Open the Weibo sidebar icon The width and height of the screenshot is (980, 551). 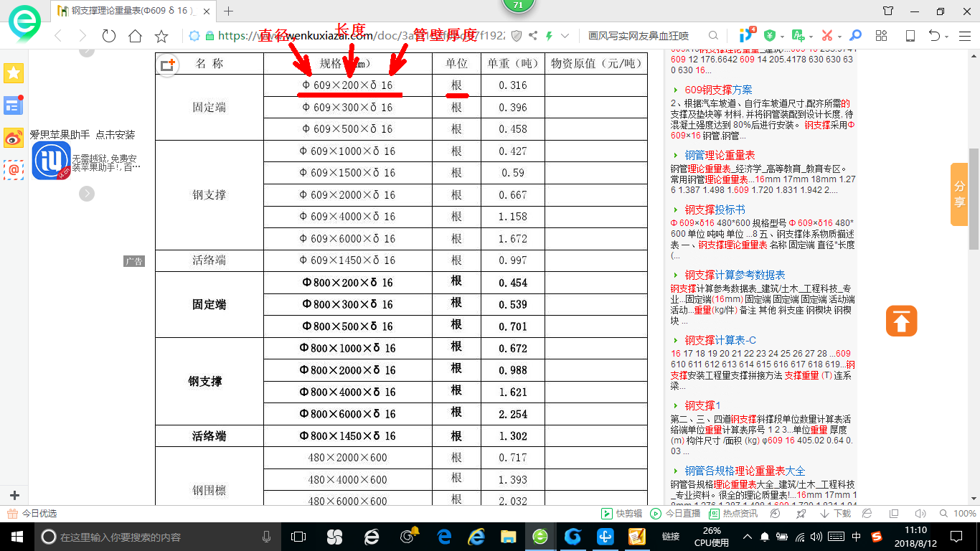pyautogui.click(x=14, y=138)
